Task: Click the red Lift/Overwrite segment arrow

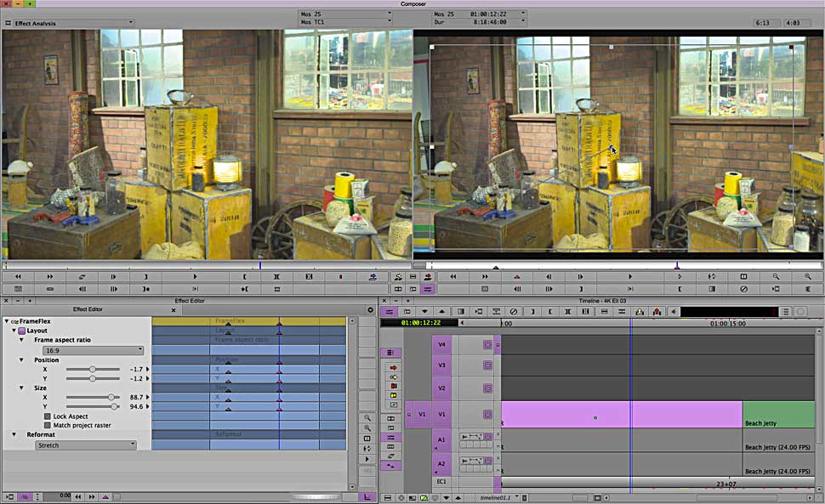Action: point(393,367)
